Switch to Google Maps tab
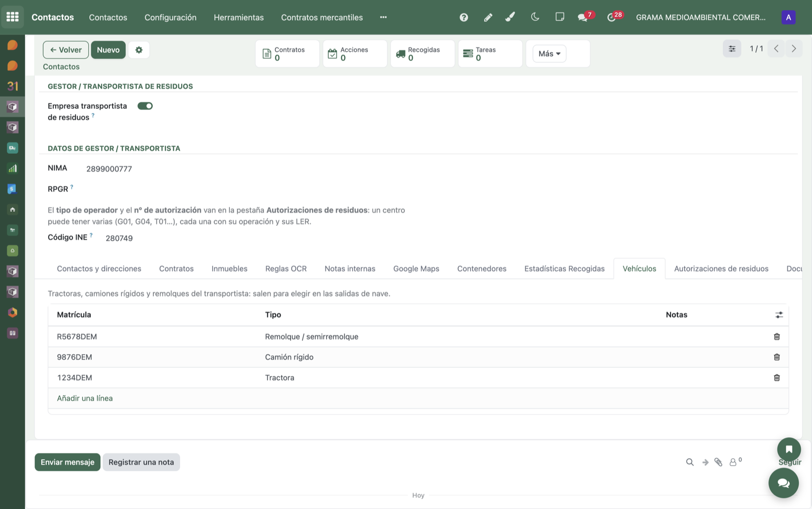Screen dimensions: 812x509 click(x=416, y=269)
